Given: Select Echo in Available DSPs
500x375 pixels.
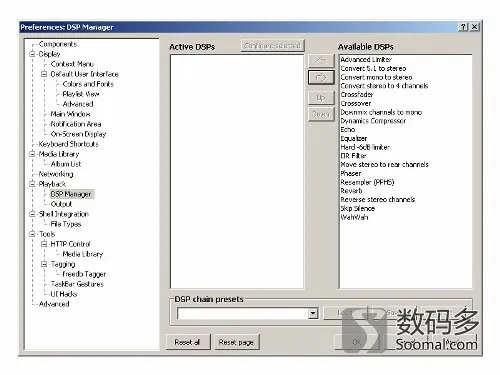Looking at the screenshot, I should 348,130.
